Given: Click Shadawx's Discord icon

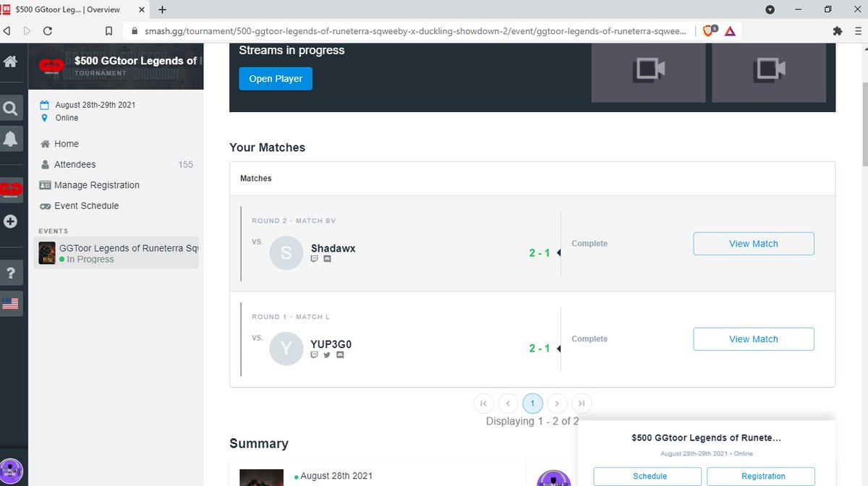Looking at the screenshot, I should pyautogui.click(x=327, y=259).
